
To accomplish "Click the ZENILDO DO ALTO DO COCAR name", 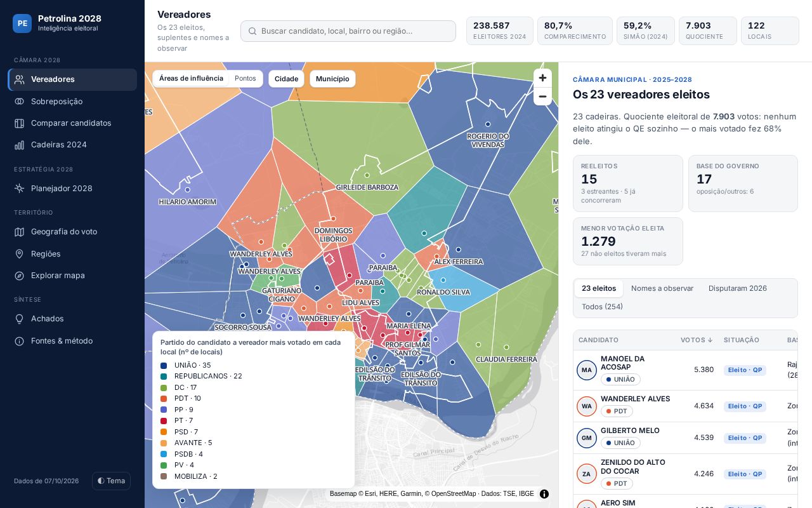I will click(632, 467).
